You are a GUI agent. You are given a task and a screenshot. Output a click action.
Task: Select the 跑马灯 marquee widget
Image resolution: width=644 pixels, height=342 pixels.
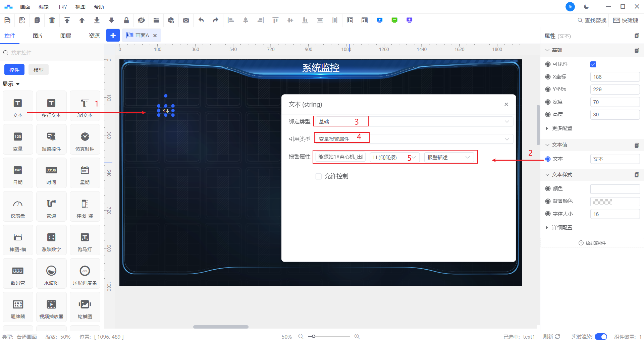[85, 240]
